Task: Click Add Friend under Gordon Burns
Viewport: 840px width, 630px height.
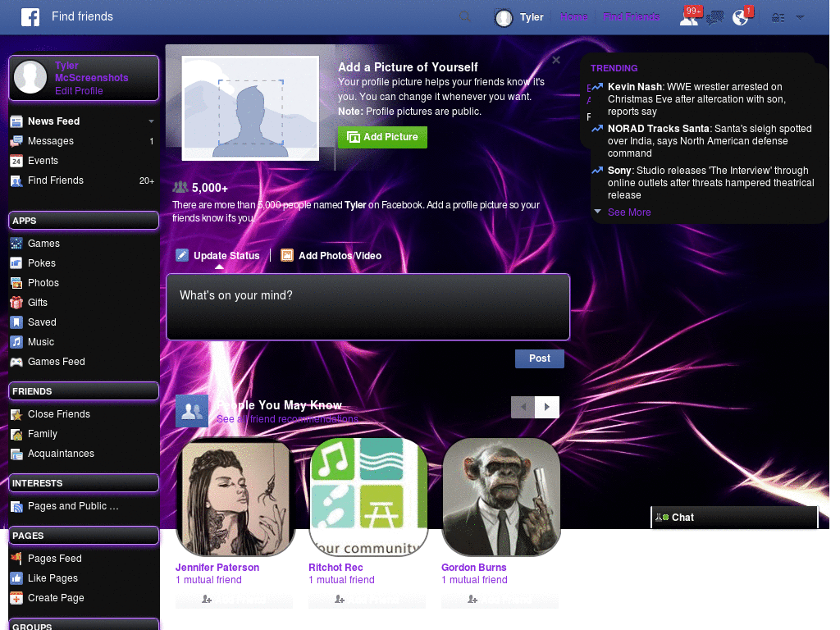Action: tap(500, 600)
